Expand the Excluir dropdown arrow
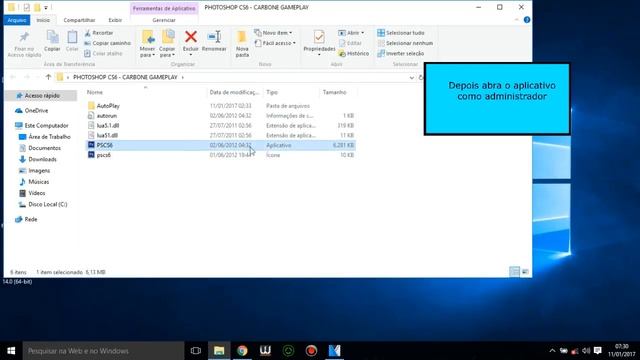The height and width of the screenshot is (360, 640). tap(191, 55)
